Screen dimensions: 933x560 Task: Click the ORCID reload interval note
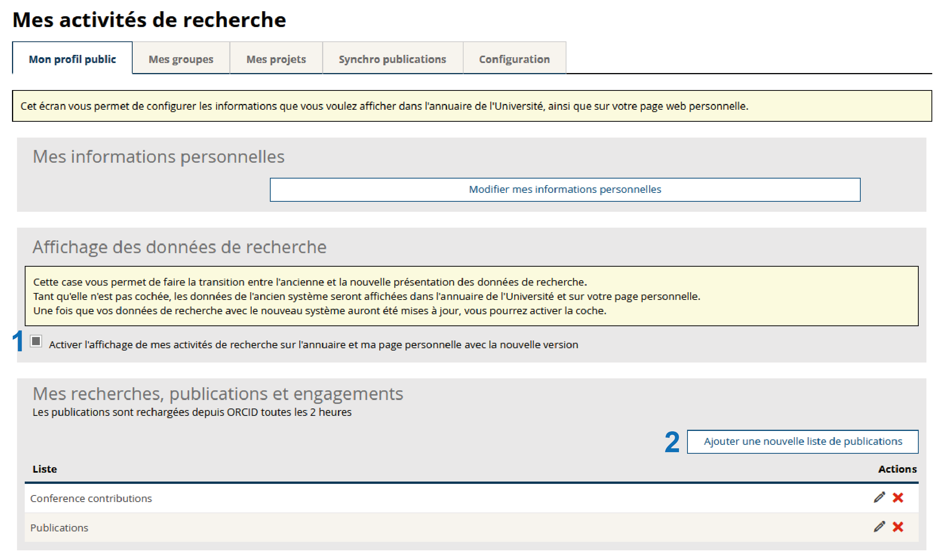point(192,412)
